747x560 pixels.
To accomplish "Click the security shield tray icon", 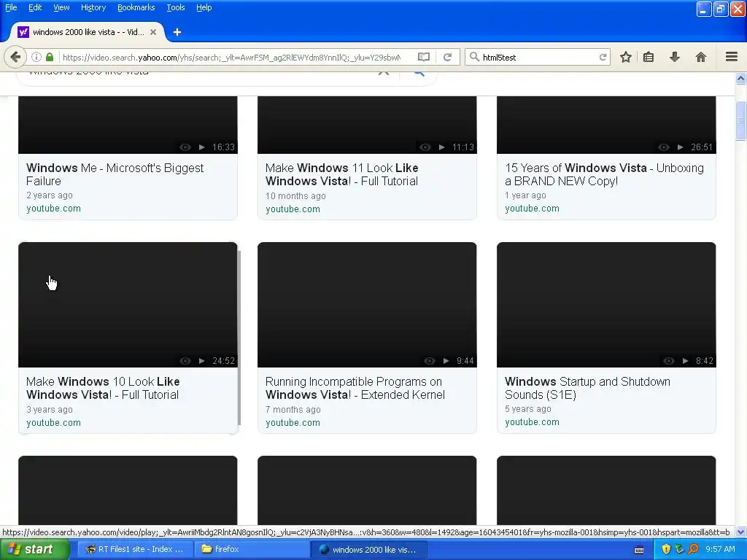I will [666, 549].
